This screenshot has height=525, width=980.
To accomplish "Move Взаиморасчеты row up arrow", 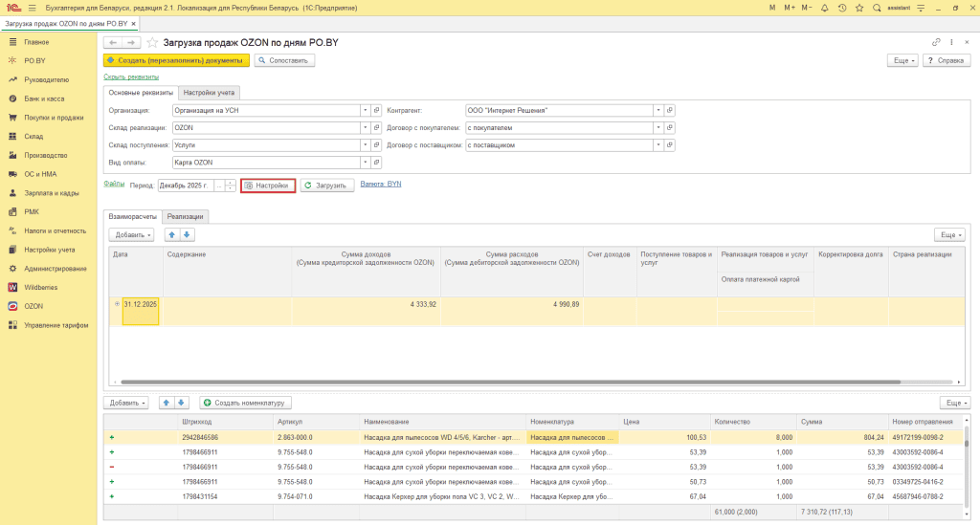I will [172, 234].
